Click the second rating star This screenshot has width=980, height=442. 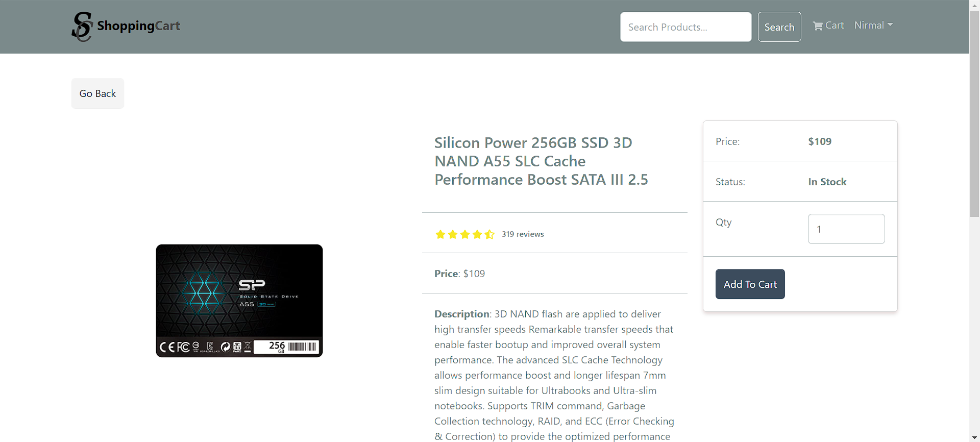point(453,234)
